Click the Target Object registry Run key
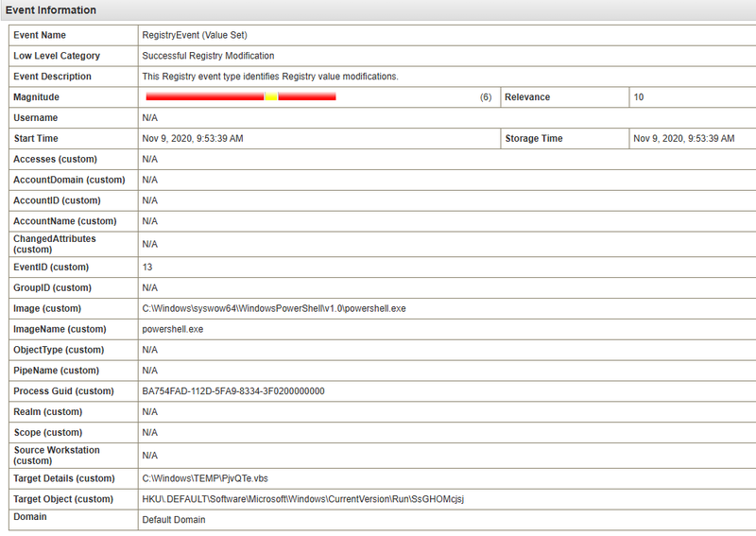 303,499
